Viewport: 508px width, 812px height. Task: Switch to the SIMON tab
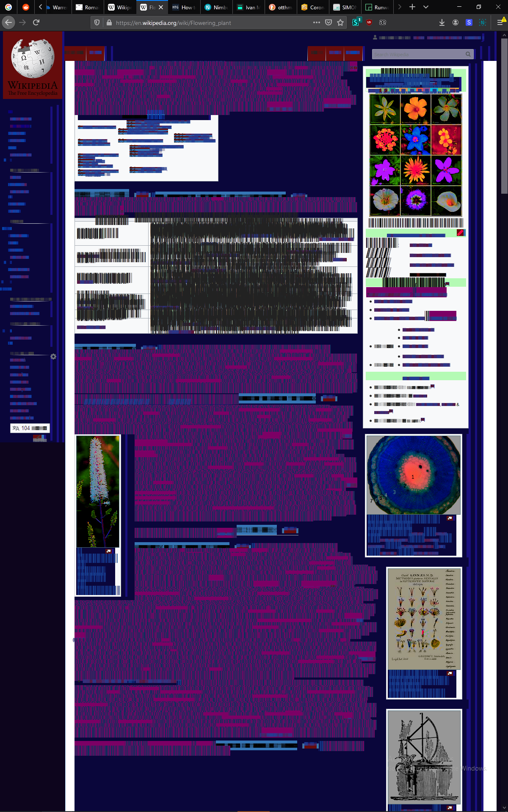pyautogui.click(x=345, y=7)
